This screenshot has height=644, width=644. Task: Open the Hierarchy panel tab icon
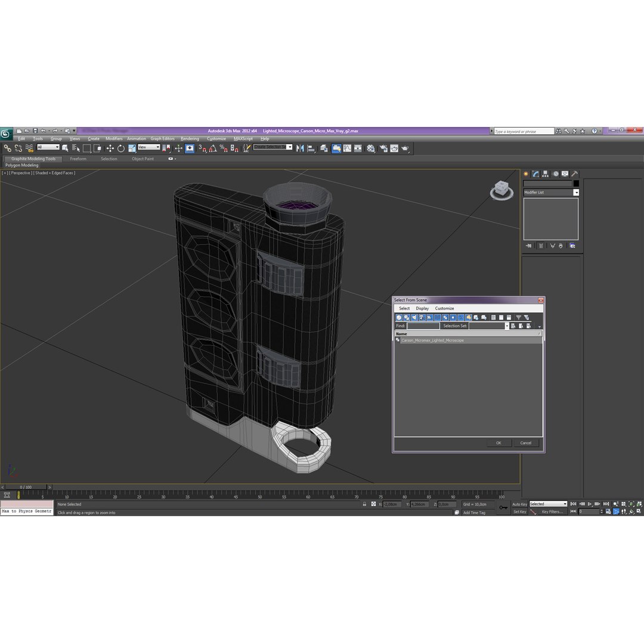(x=546, y=174)
